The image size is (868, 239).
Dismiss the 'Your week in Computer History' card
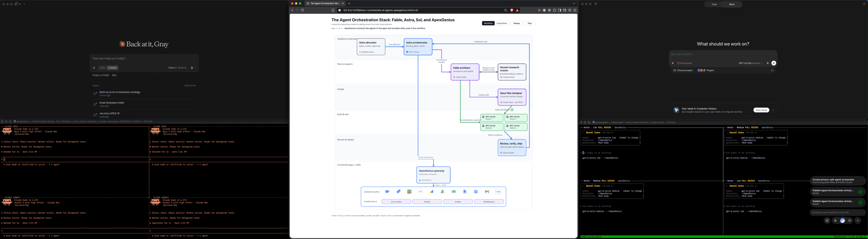coord(773,110)
